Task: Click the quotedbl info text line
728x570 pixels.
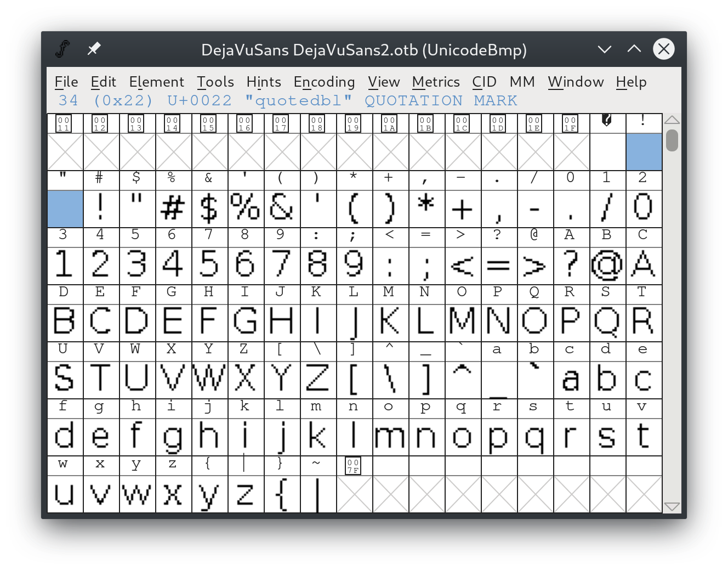Action: (285, 100)
